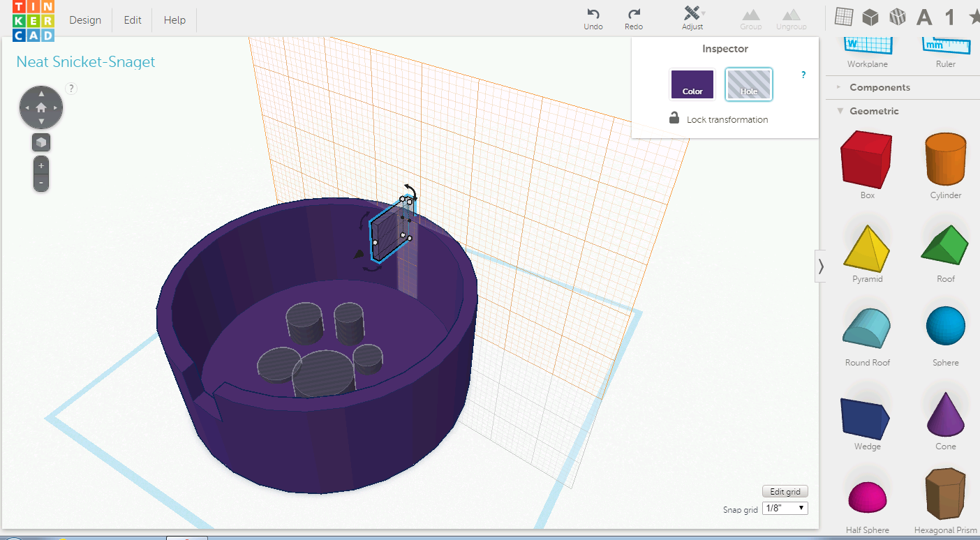This screenshot has width=980, height=540.
Task: Pick the red Box shape
Action: pyautogui.click(x=867, y=160)
